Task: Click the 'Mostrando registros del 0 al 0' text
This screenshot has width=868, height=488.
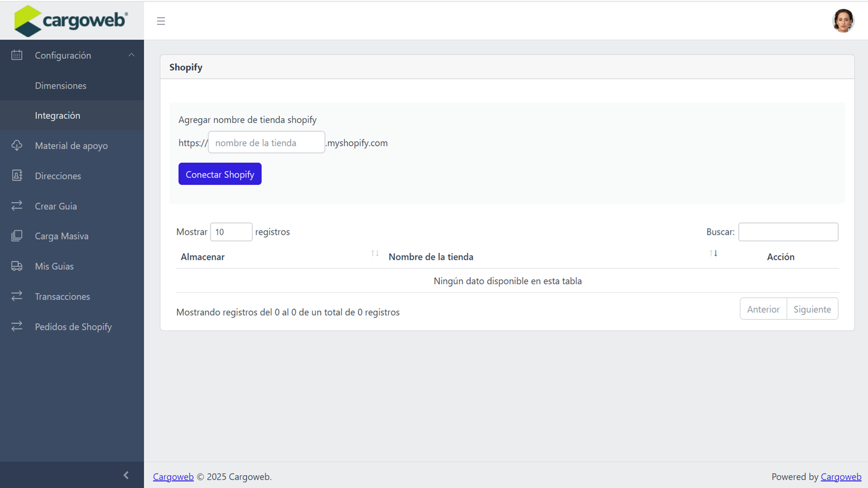Action: point(288,312)
